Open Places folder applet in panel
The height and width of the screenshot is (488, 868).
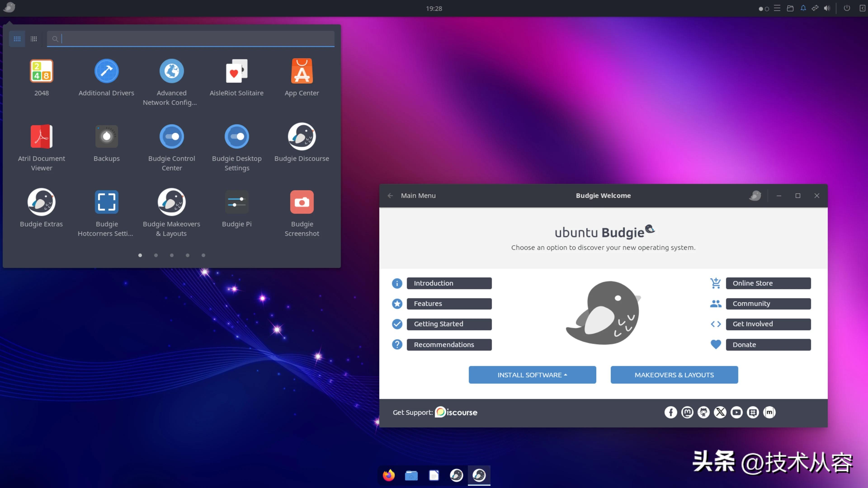pyautogui.click(x=790, y=8)
